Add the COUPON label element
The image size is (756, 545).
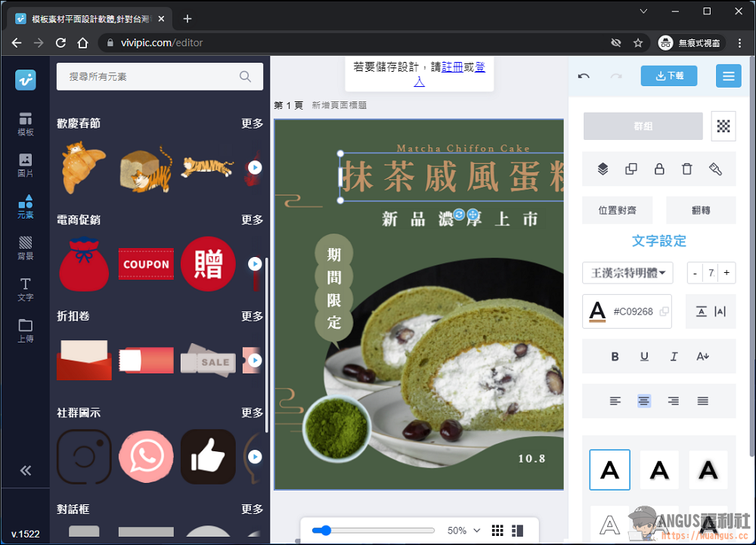146,264
